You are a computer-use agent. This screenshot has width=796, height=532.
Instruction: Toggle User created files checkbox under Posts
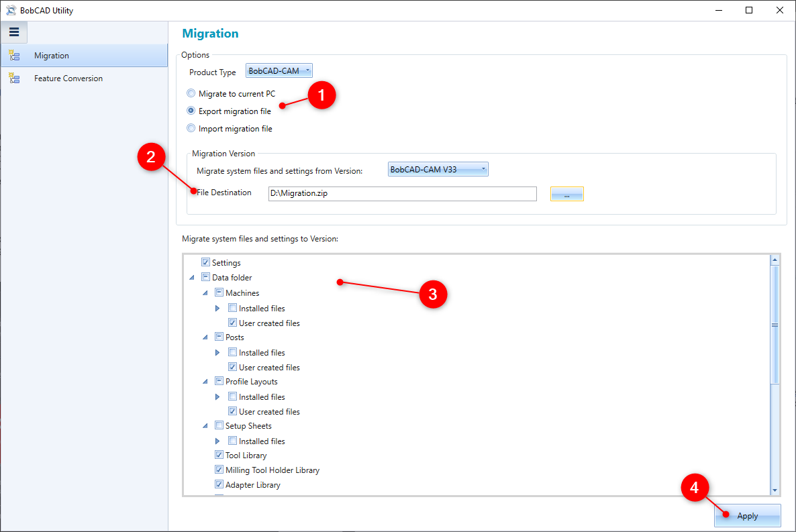(x=232, y=366)
